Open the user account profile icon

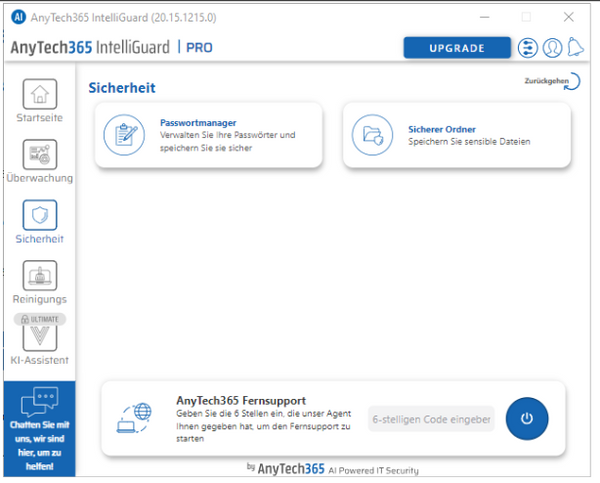point(552,47)
